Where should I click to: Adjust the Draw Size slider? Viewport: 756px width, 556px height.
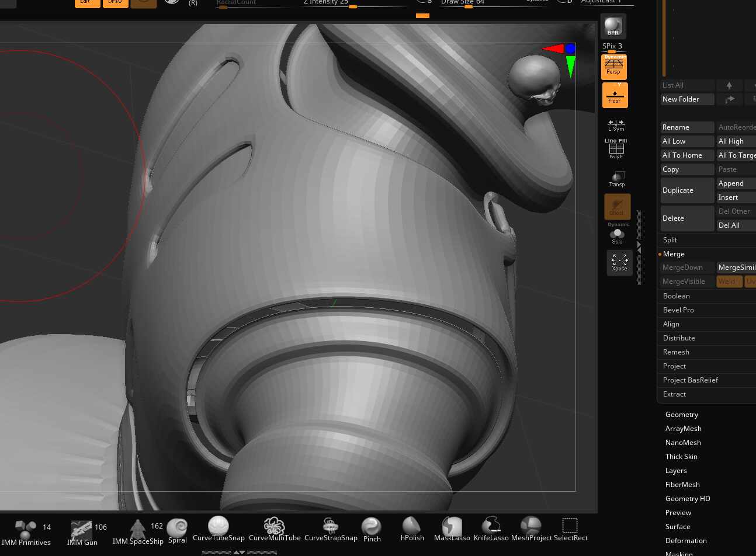[x=467, y=7]
